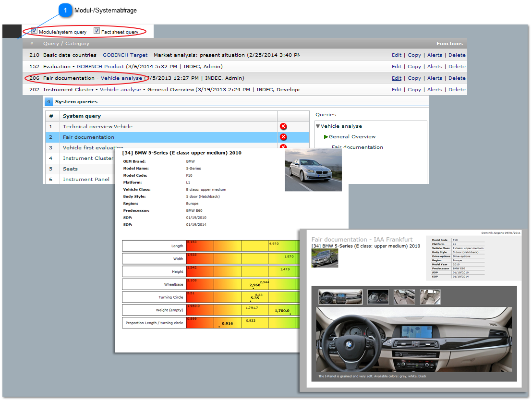
Task: Open Alerts for query 210
Action: click(435, 55)
